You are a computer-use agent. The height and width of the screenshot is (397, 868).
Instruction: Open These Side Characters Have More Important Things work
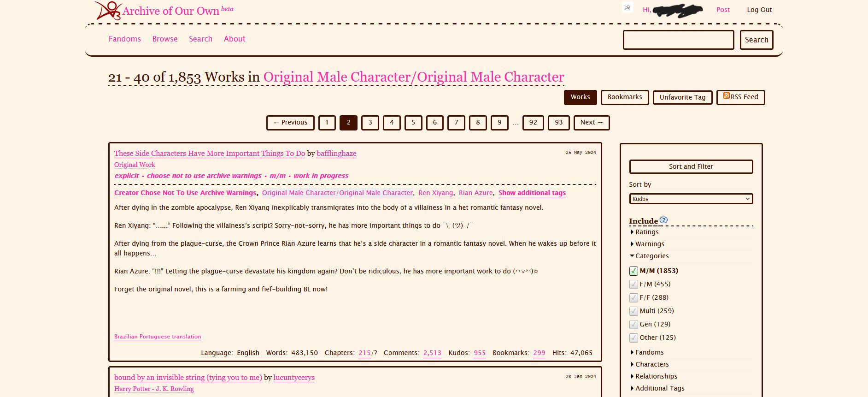coord(210,154)
